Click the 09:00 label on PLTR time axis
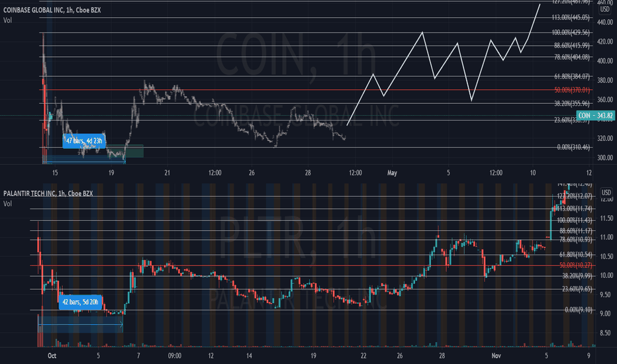Image resolution: width=617 pixels, height=364 pixels. click(175, 356)
